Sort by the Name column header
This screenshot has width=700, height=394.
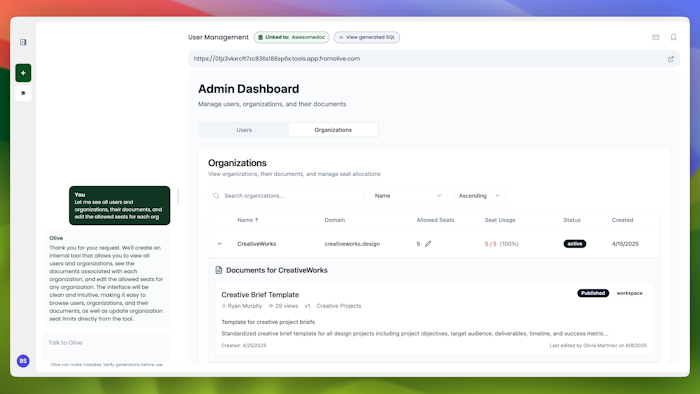pyautogui.click(x=248, y=220)
